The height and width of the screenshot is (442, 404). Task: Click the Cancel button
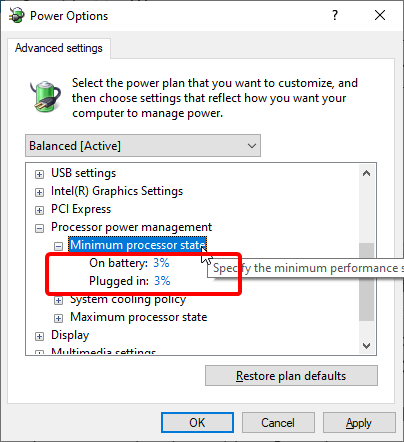coord(278,423)
